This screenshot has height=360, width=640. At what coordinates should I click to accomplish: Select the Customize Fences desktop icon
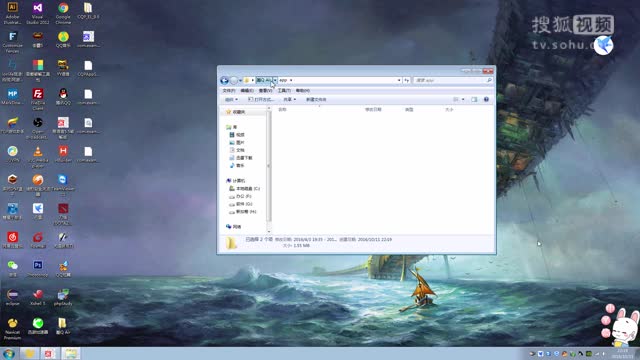[13, 42]
